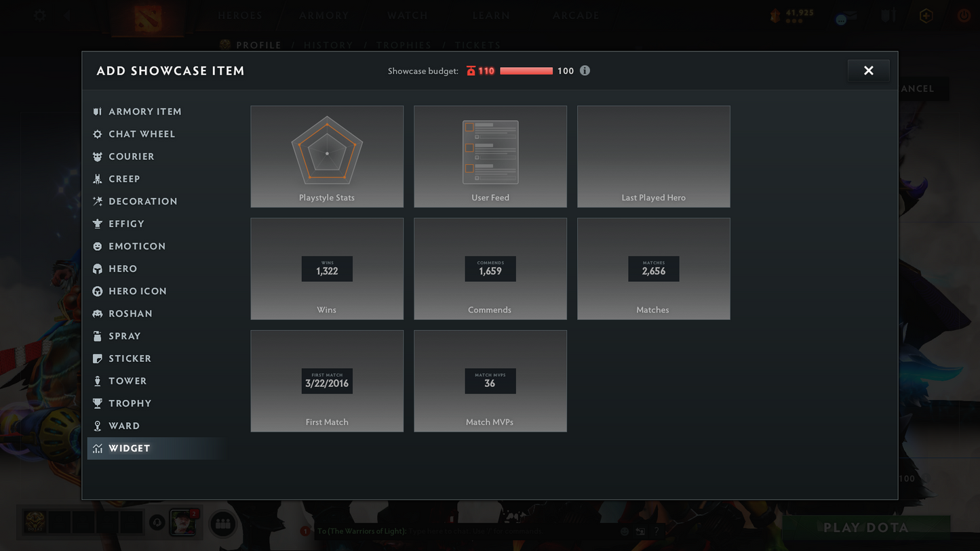
Task: Click the Dota logo in top bar
Action: pyautogui.click(x=148, y=18)
